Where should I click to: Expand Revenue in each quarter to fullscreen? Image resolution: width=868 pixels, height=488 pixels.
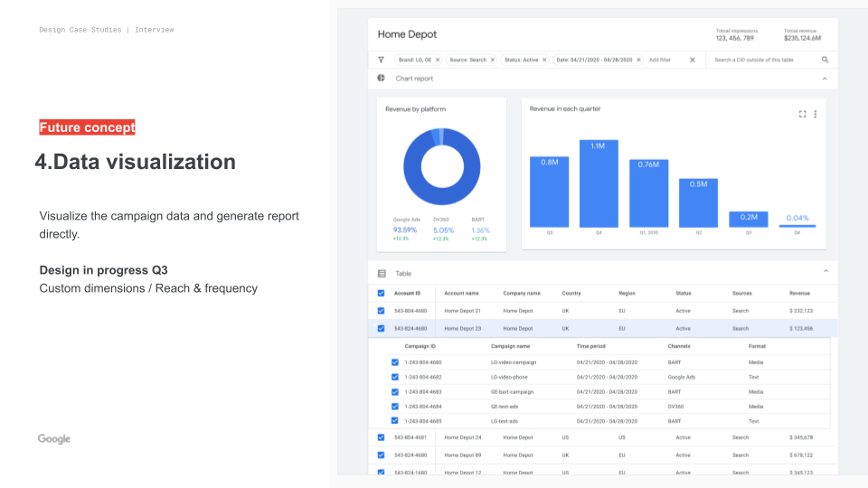802,114
